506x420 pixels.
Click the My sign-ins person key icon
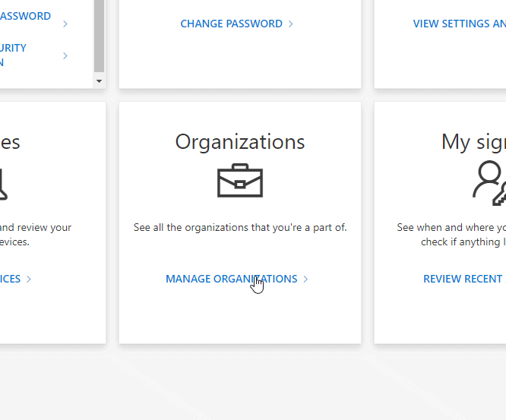489,182
